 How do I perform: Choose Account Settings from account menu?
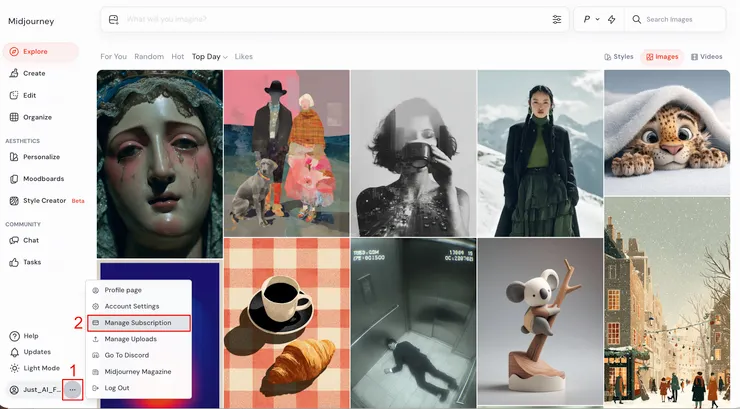pyautogui.click(x=139, y=306)
